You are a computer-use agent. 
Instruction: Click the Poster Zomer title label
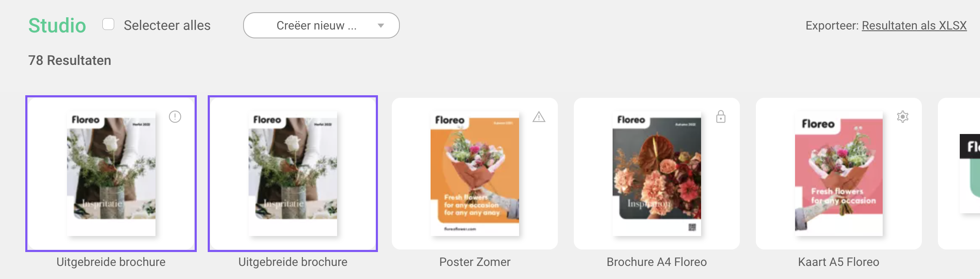pos(475,262)
